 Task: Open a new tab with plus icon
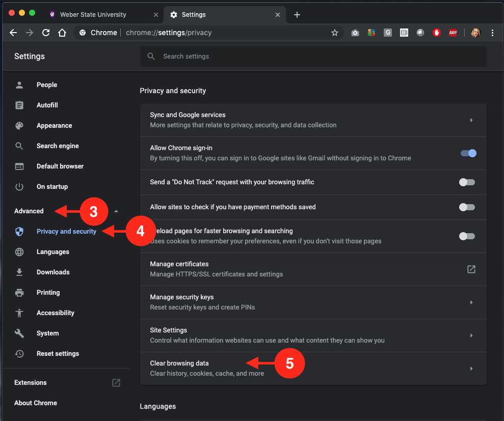[297, 15]
